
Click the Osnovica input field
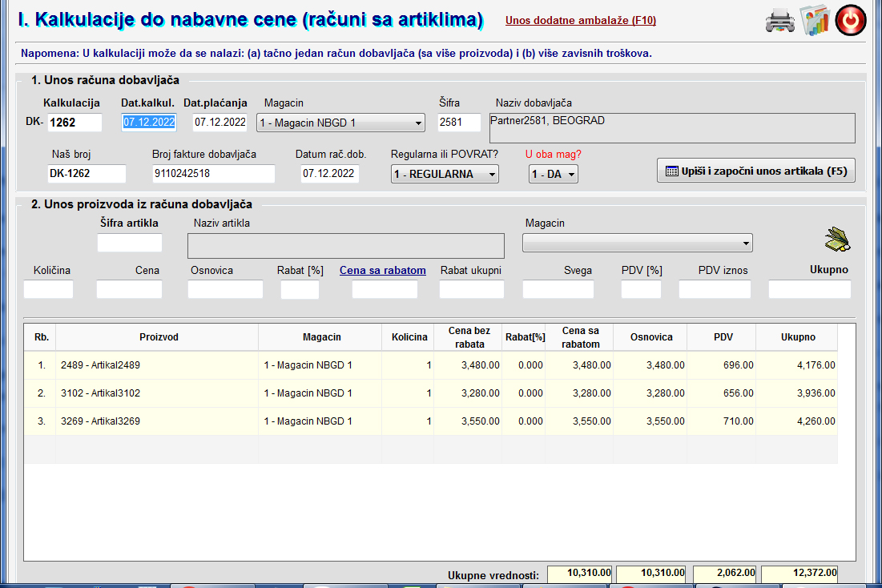tap(225, 289)
